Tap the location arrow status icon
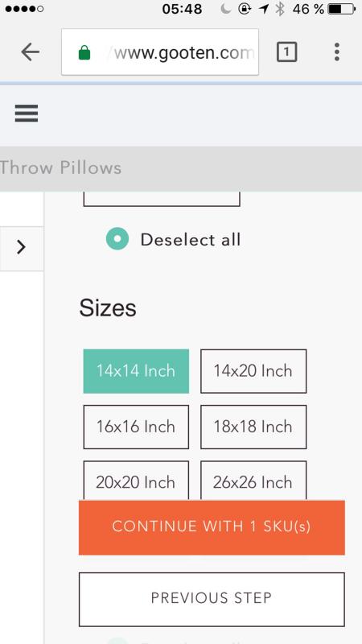Screen dimensions: 362x644 coord(264,9)
